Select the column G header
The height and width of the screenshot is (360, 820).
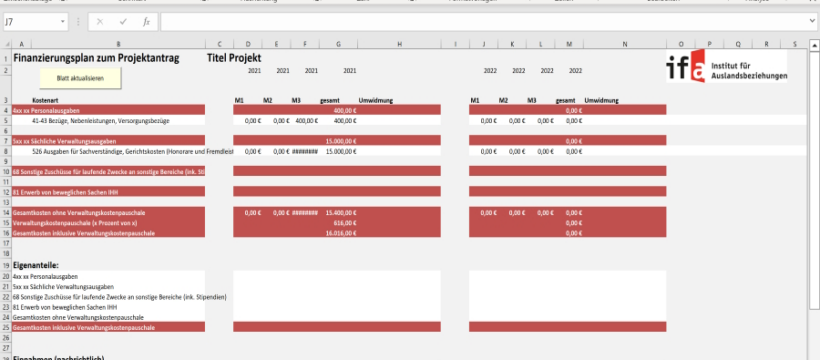click(x=338, y=44)
